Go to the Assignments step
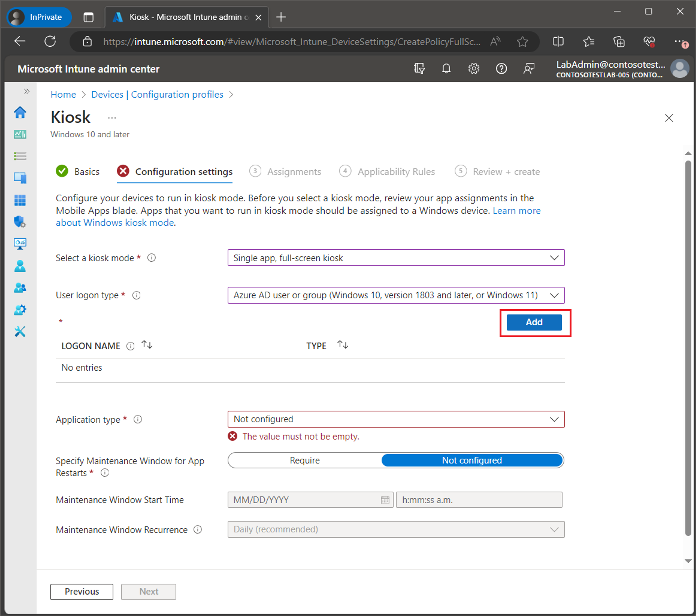The width and height of the screenshot is (696, 616). [285, 172]
